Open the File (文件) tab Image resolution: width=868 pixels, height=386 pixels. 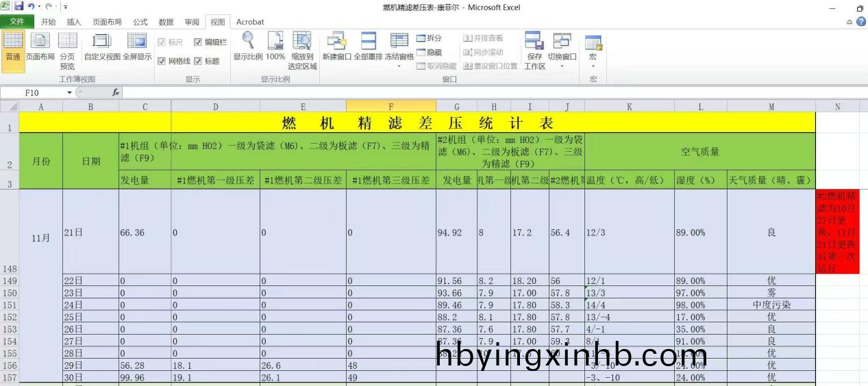pyautogui.click(x=16, y=22)
